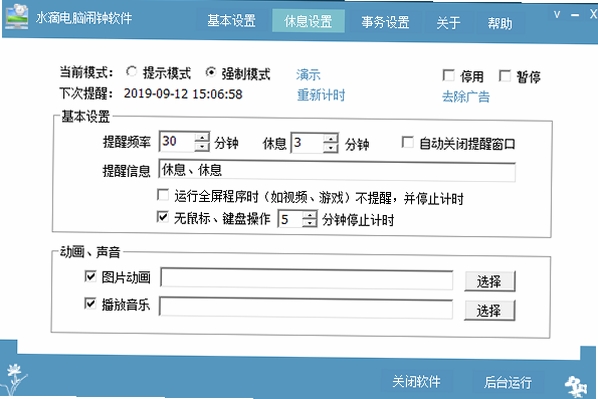Increase 休息 minutes with up arrow
The height and width of the screenshot is (399, 598).
coord(331,138)
